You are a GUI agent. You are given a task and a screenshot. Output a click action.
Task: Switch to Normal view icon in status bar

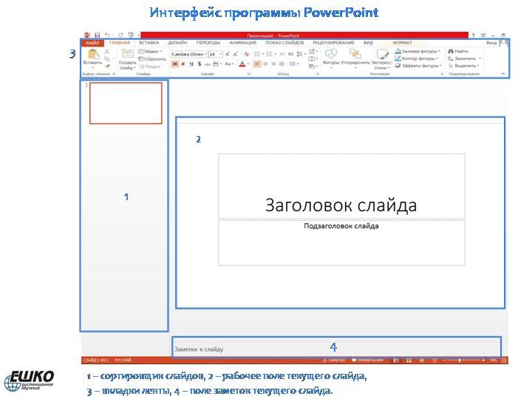[x=396, y=361]
